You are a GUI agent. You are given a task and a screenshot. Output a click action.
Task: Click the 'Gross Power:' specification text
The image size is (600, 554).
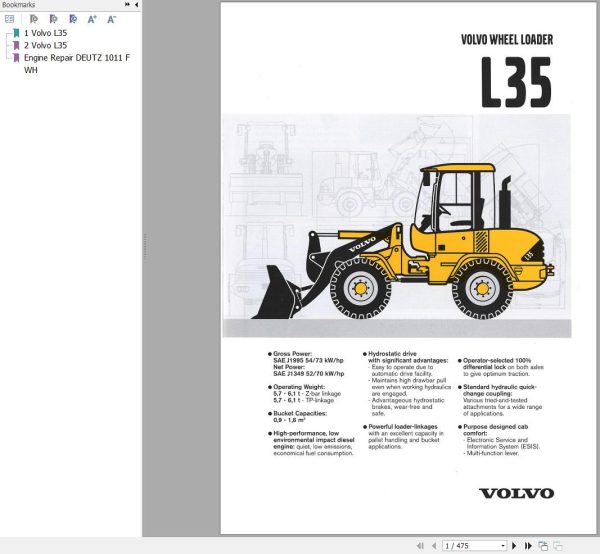click(292, 354)
